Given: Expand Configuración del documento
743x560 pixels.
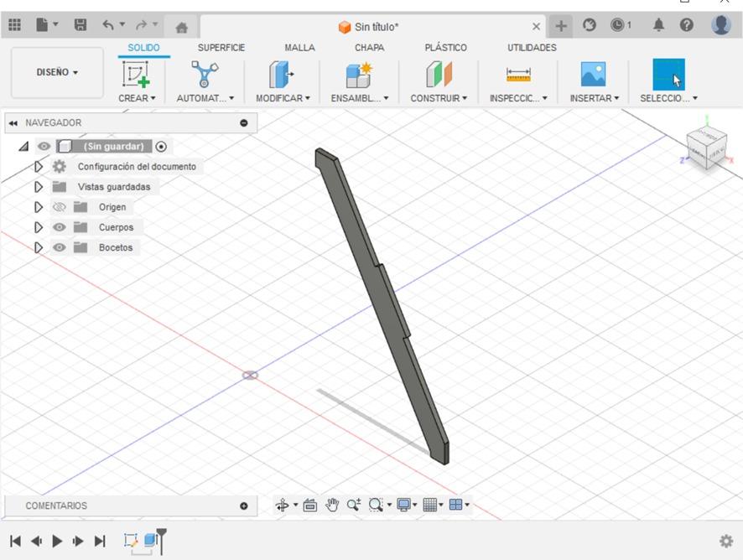Looking at the screenshot, I should tap(39, 167).
